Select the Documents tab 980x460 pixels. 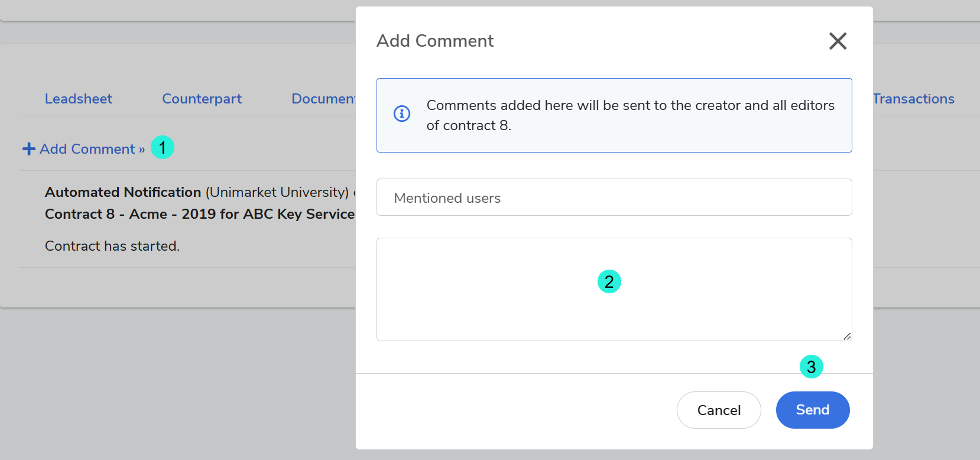(323, 99)
